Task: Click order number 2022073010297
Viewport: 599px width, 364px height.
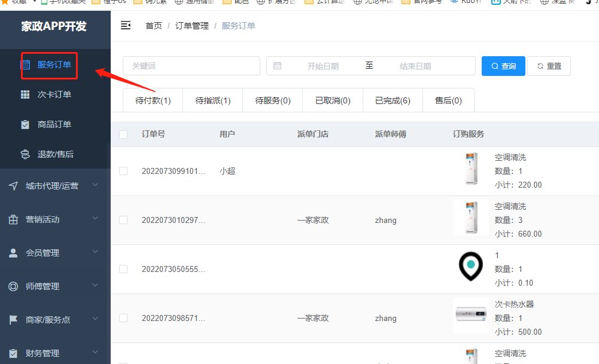Action: tap(174, 220)
